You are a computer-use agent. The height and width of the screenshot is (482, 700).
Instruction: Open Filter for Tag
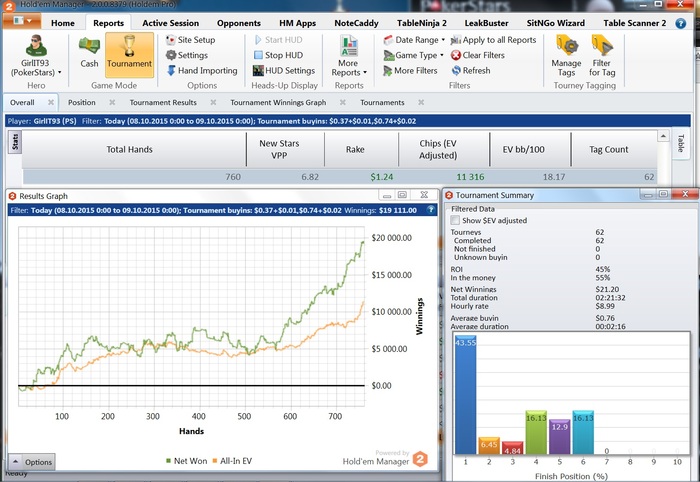pyautogui.click(x=602, y=56)
